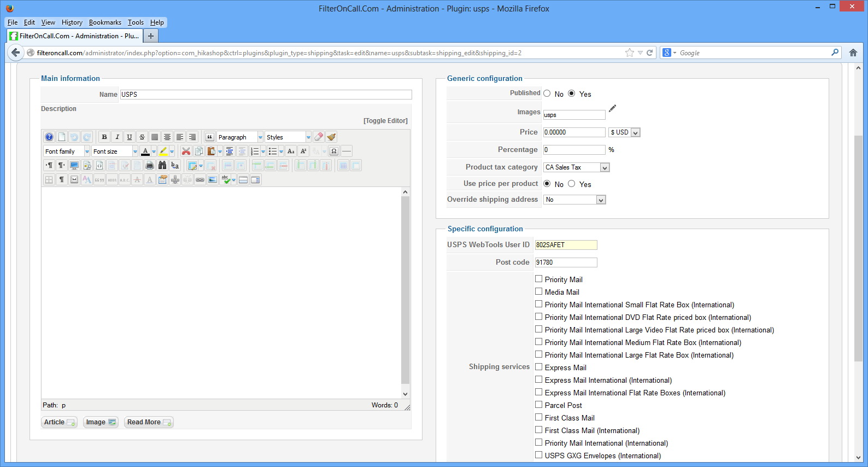Click the pencil icon beside Images field
This screenshot has width=868, height=467.
pyautogui.click(x=612, y=108)
